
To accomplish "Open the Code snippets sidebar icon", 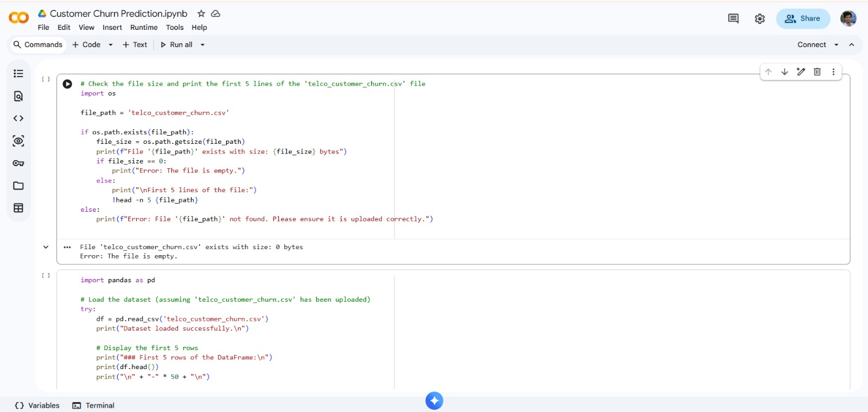I will pos(18,118).
